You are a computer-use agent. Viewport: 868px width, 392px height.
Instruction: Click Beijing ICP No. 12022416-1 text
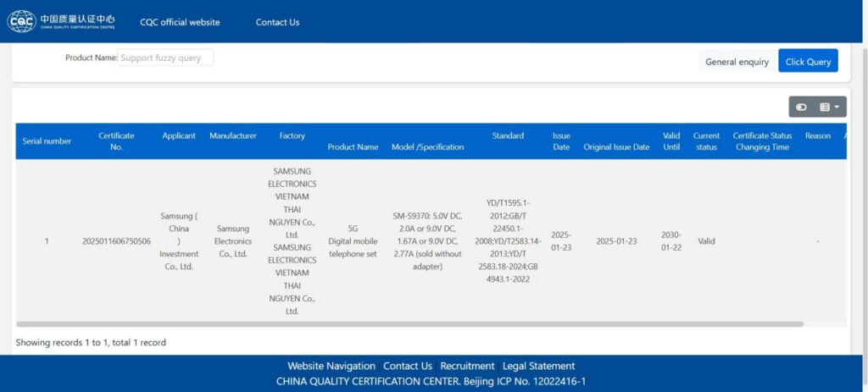(x=525, y=381)
